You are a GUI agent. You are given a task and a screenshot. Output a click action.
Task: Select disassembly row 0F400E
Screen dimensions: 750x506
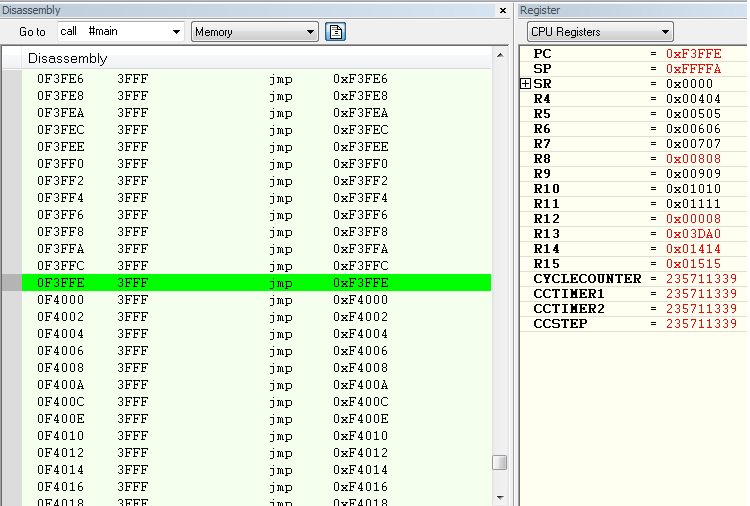[x=256, y=418]
